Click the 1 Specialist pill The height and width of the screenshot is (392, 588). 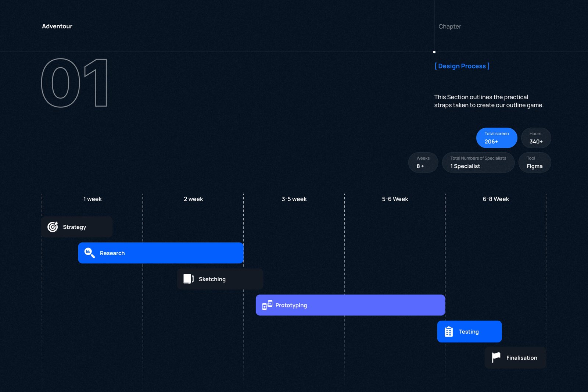coord(478,163)
